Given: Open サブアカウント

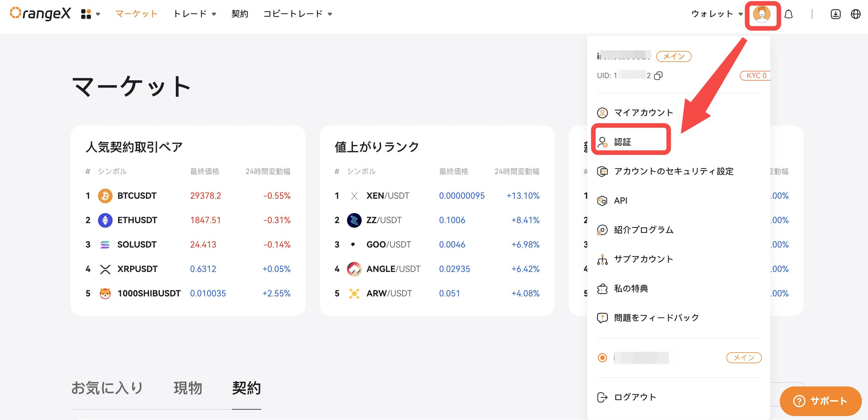Looking at the screenshot, I should [x=643, y=259].
